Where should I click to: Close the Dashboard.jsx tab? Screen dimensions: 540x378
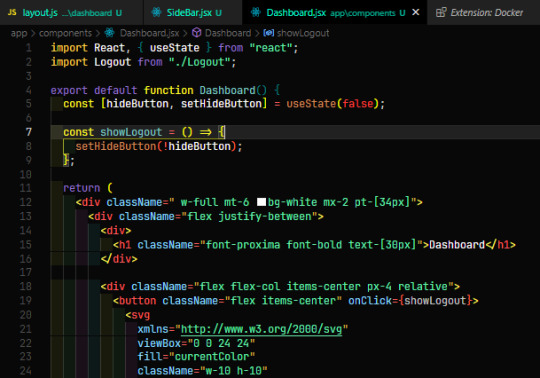(416, 12)
